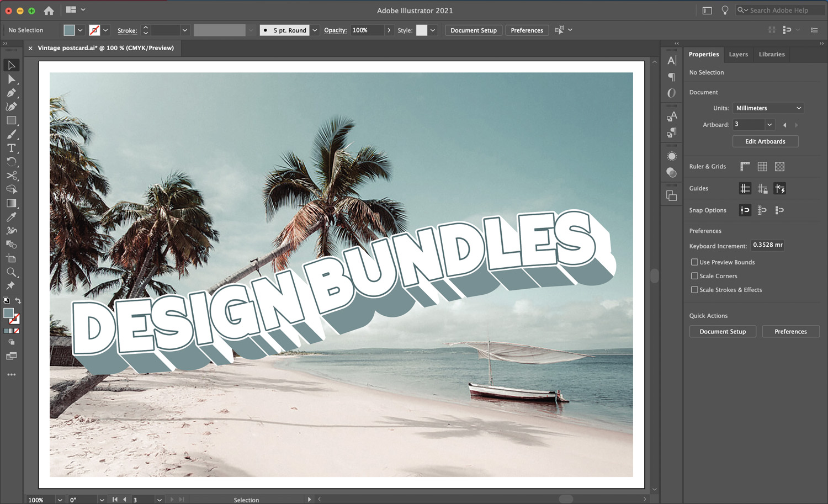Click fill color swatch in control bar
Viewport: 828px width, 504px height.
point(69,30)
